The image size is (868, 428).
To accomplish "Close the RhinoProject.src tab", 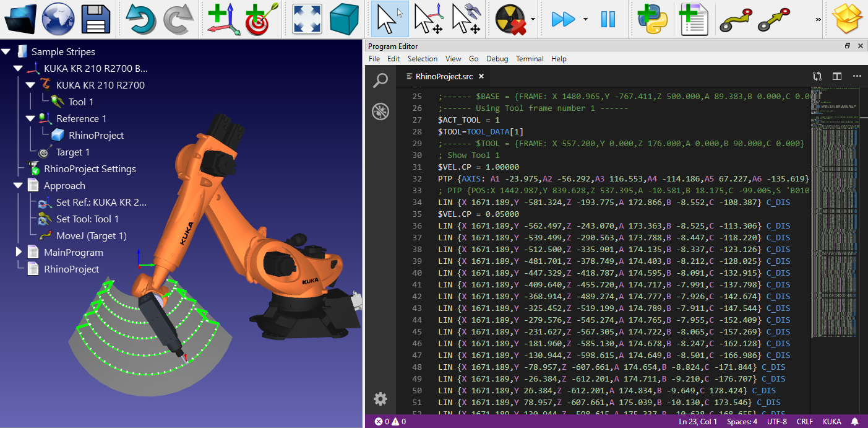I will click(x=481, y=77).
